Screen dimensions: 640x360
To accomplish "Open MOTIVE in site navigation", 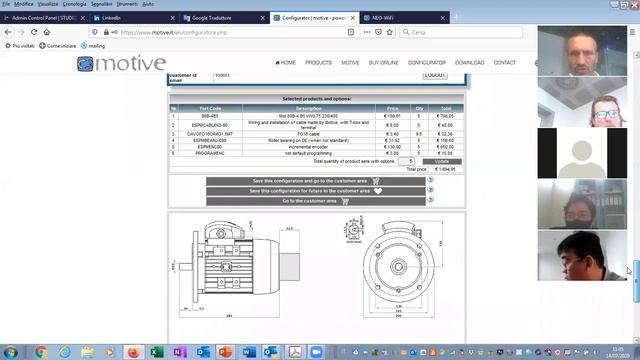I will pos(350,62).
